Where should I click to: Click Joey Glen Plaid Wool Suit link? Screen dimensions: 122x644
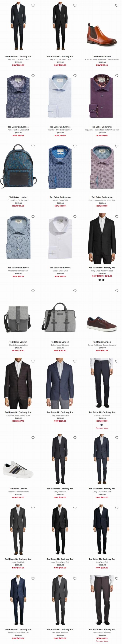point(18,632)
